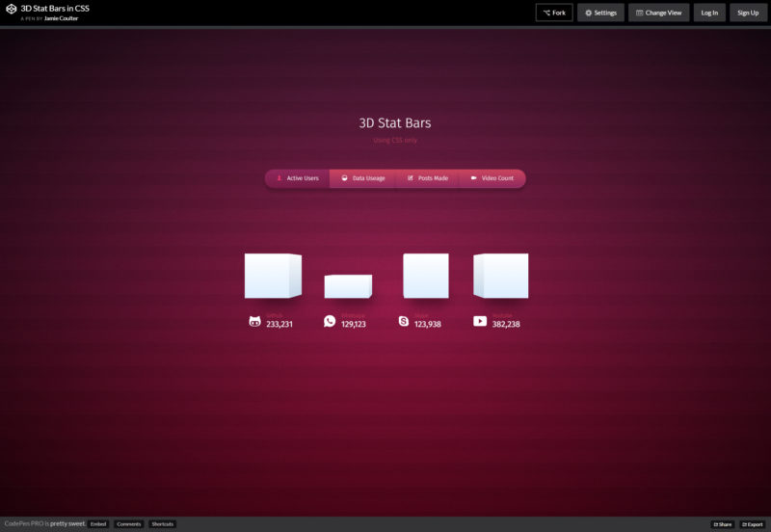The width and height of the screenshot is (771, 532).
Task: Click the Embed button in footer
Action: click(98, 524)
